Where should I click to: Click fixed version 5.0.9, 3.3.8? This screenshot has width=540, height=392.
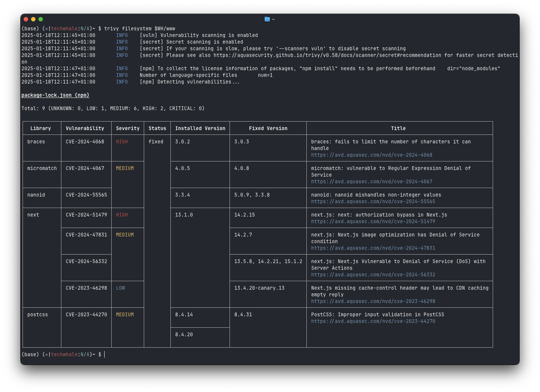click(252, 195)
